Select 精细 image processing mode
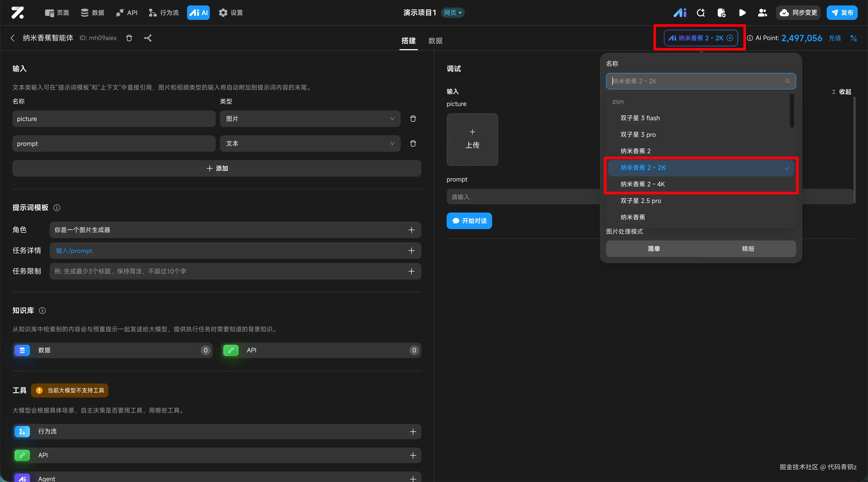Screen dimensions: 868x482 click(748, 248)
